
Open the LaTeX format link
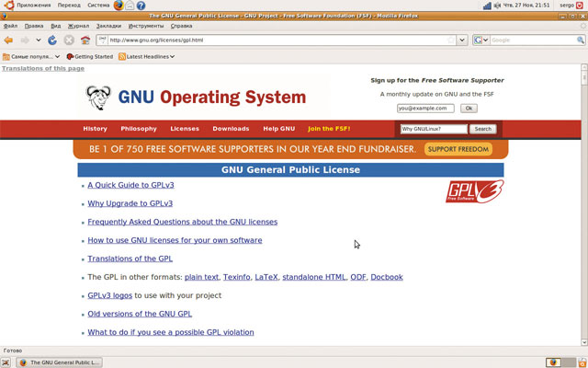click(x=266, y=277)
